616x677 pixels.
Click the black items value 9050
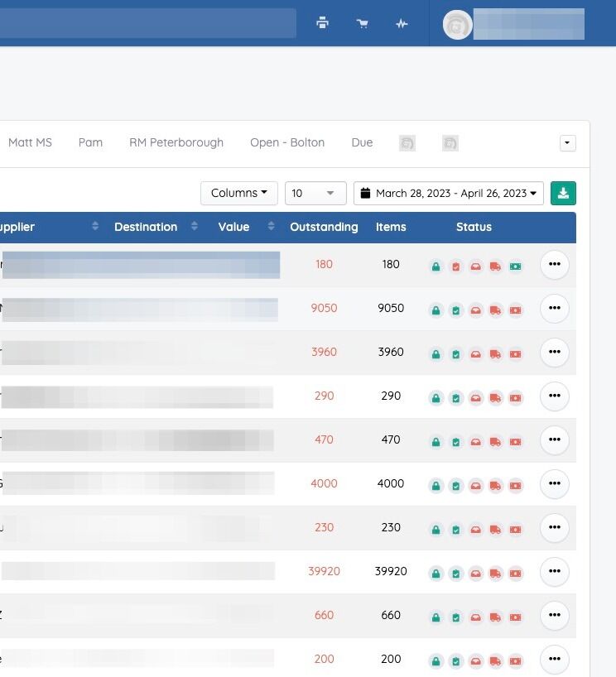(x=391, y=308)
